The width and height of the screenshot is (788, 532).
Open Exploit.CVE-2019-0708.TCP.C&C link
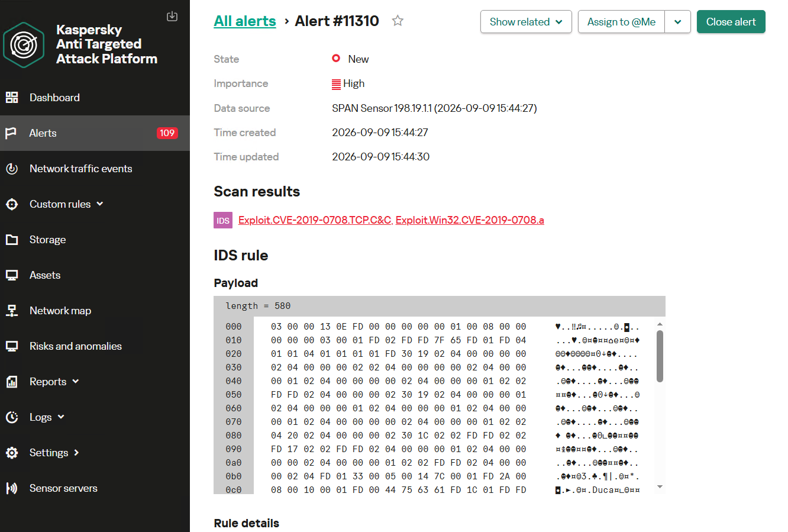tap(315, 220)
